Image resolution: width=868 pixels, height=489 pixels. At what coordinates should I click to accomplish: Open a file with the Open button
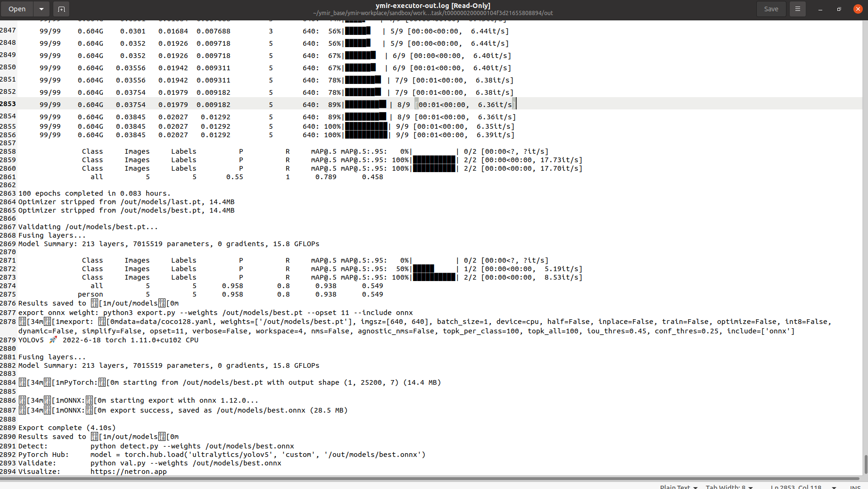point(17,8)
